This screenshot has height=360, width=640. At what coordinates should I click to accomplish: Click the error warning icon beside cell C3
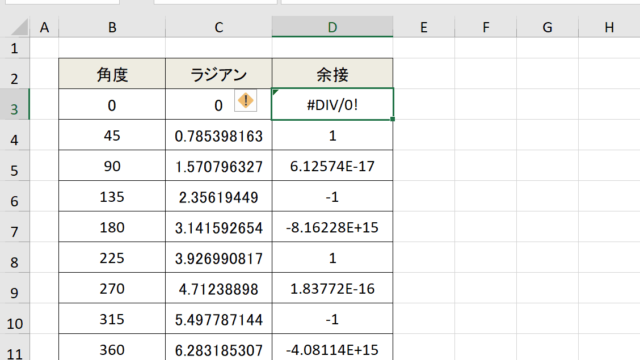click(245, 100)
